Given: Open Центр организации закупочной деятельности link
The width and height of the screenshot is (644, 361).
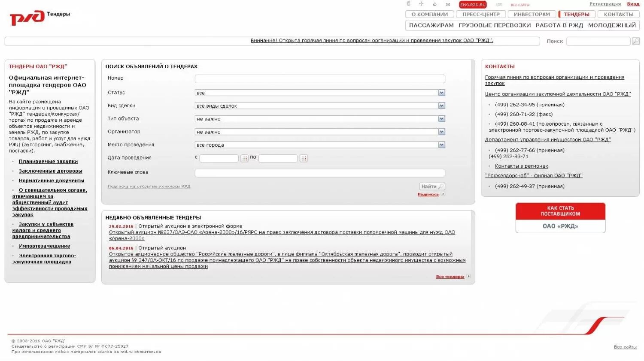Looking at the screenshot, I should [558, 94].
